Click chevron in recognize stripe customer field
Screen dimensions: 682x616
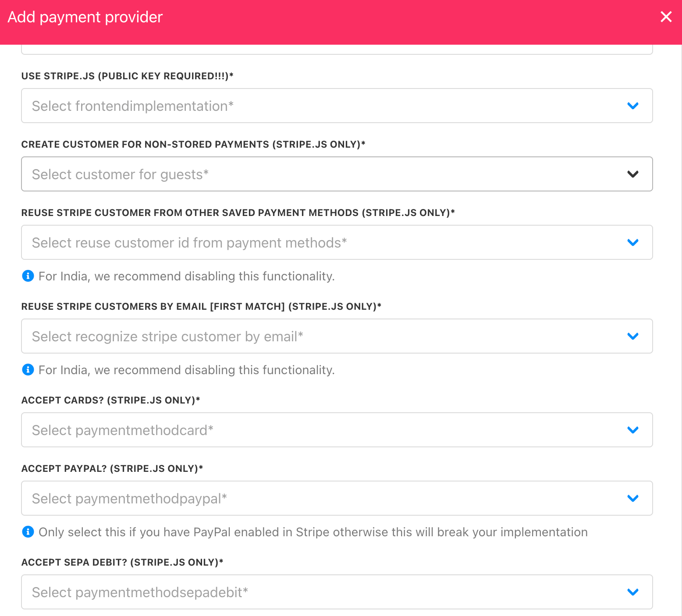(x=632, y=336)
